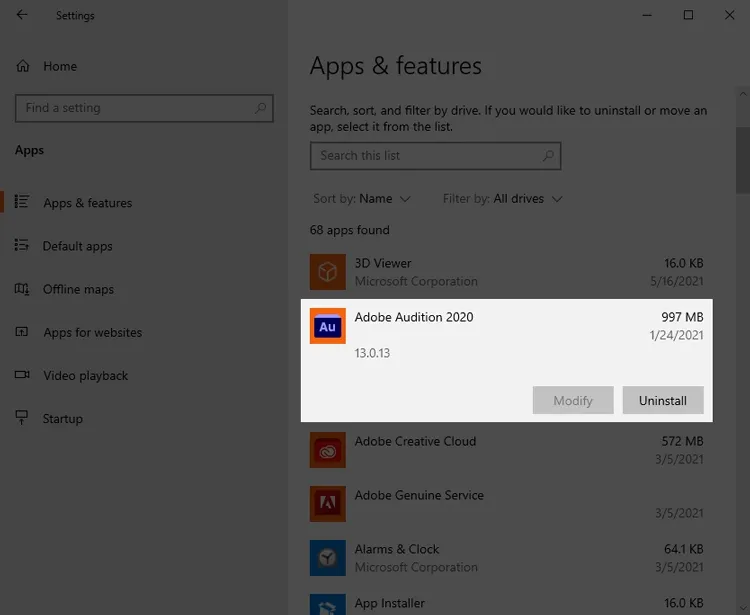Minimize the Settings window

coord(647,15)
